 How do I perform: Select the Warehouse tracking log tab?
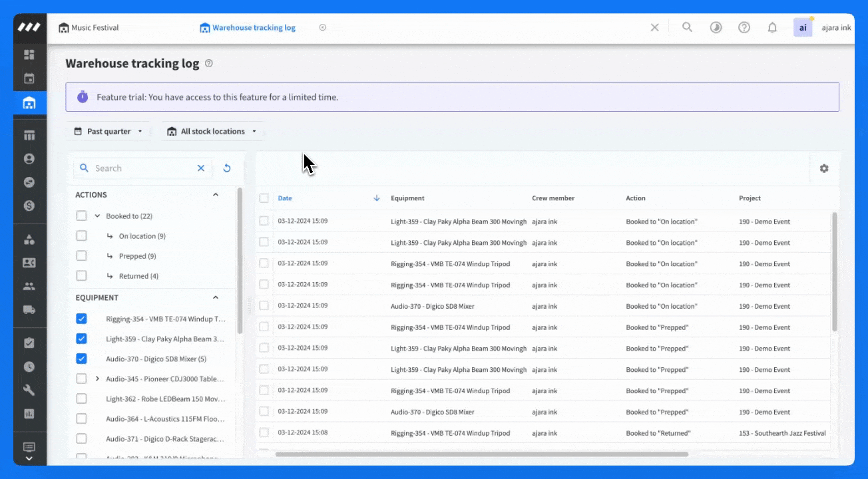point(248,27)
